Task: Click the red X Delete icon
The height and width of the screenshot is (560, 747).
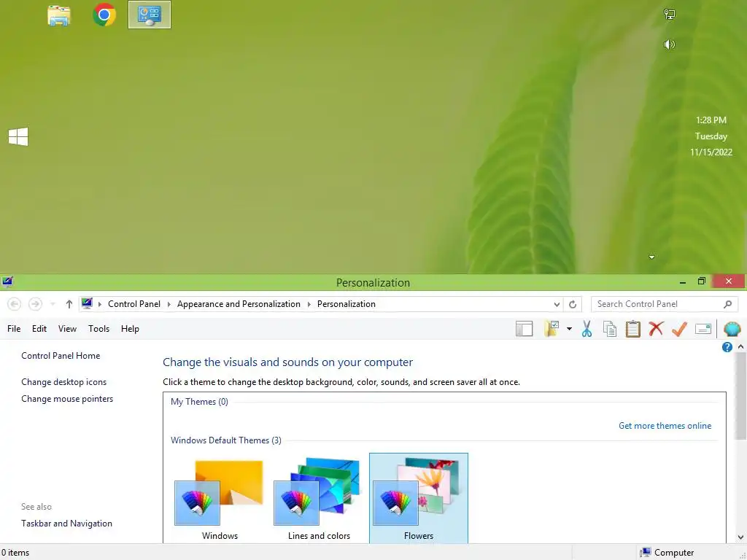Action: click(x=656, y=328)
